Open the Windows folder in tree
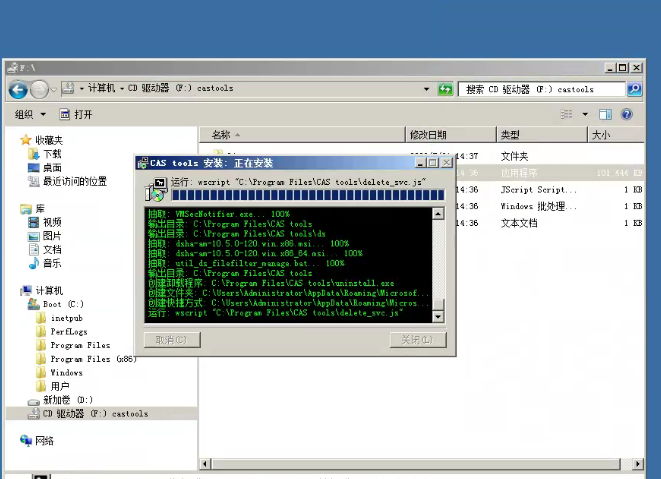Image resolution: width=661 pixels, height=479 pixels. tap(66, 372)
